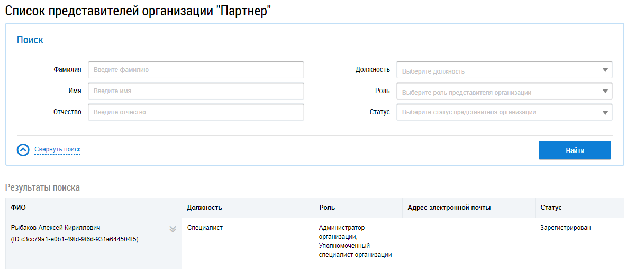Focus the Отчество input field
644x269 pixels.
tap(196, 112)
